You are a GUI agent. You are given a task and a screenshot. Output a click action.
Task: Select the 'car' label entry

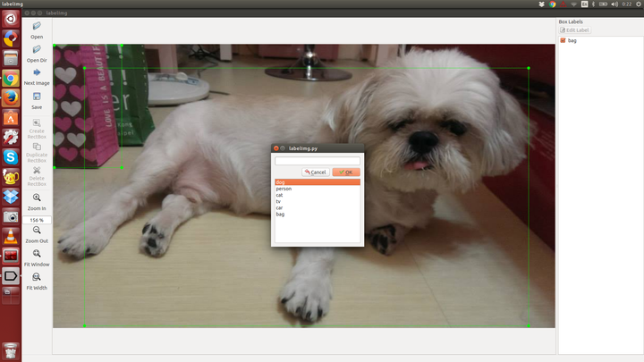[x=279, y=207]
